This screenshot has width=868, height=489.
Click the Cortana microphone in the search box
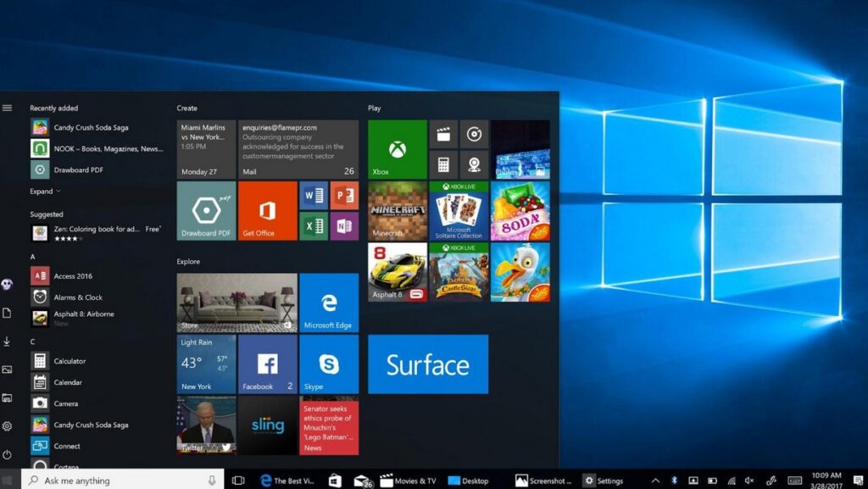[x=212, y=481]
